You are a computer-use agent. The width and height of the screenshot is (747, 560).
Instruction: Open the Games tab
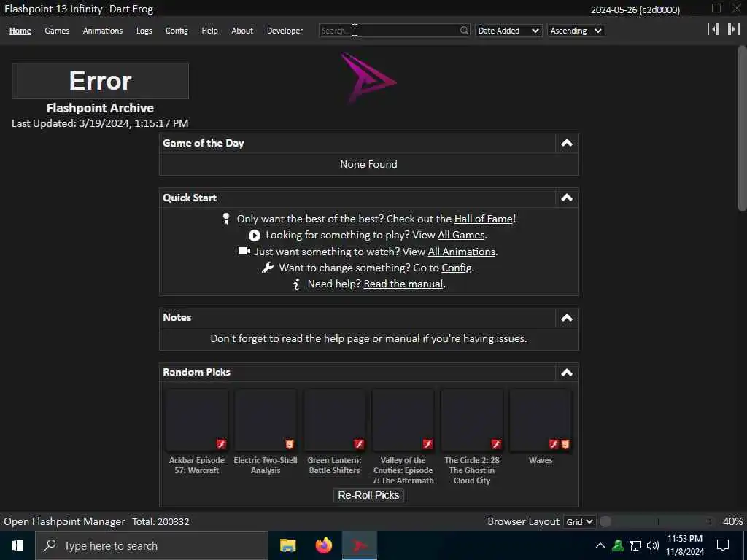click(57, 31)
